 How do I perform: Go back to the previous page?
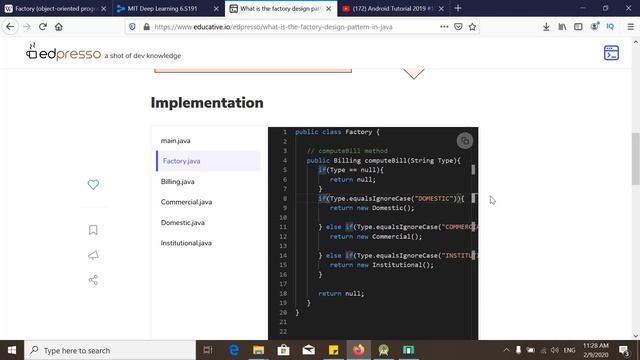[x=10, y=27]
